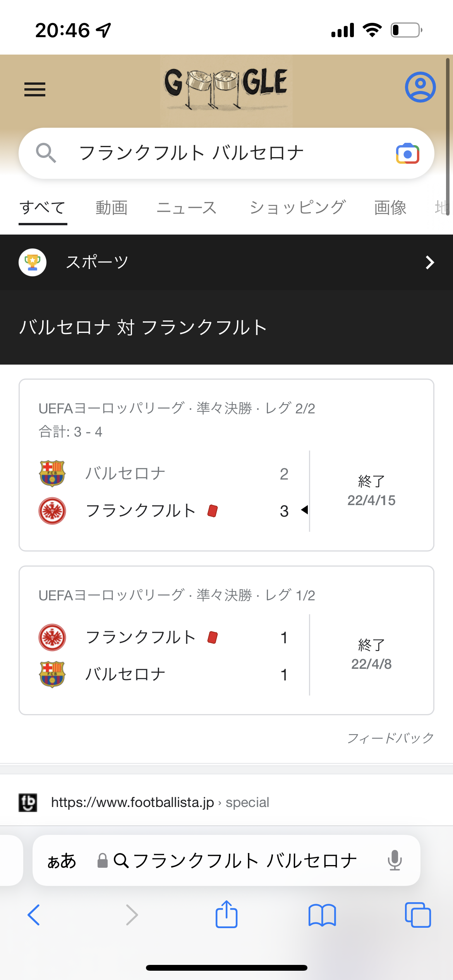Image resolution: width=453 pixels, height=980 pixels.
Task: Open the leg 2/2 match card
Action: click(226, 464)
